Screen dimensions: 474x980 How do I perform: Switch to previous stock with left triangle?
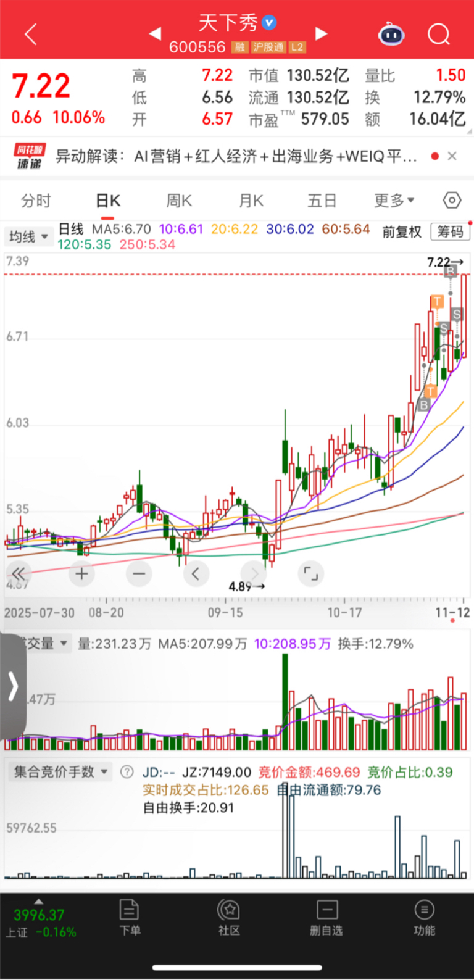(156, 33)
